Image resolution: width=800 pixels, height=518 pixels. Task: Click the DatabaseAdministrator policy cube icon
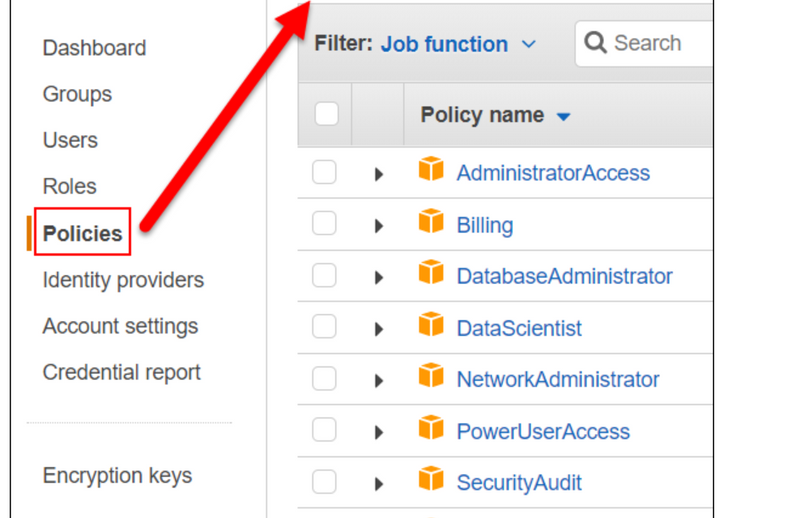(x=431, y=274)
